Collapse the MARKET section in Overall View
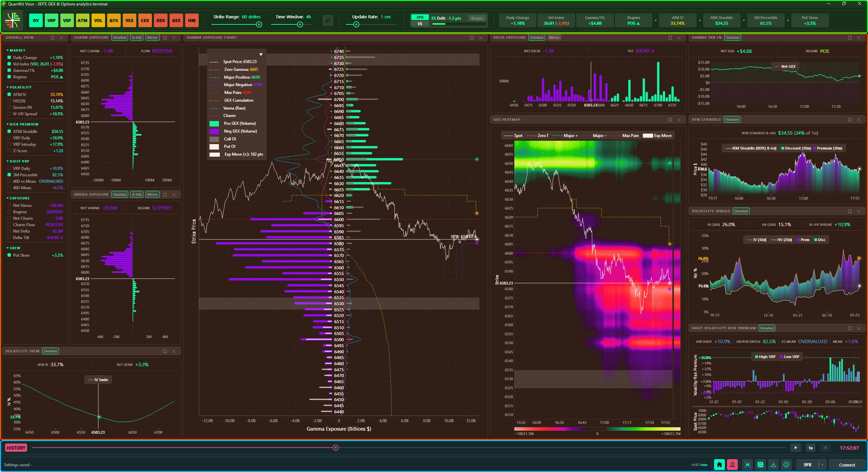 7,50
